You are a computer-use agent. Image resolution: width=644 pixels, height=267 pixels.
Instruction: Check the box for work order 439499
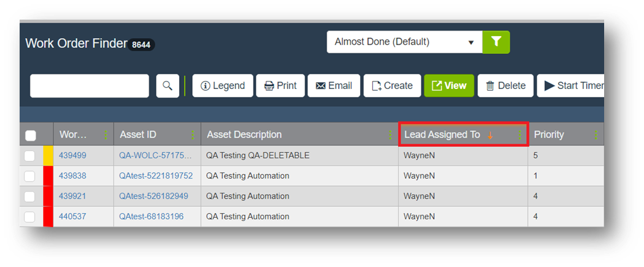pos(29,156)
